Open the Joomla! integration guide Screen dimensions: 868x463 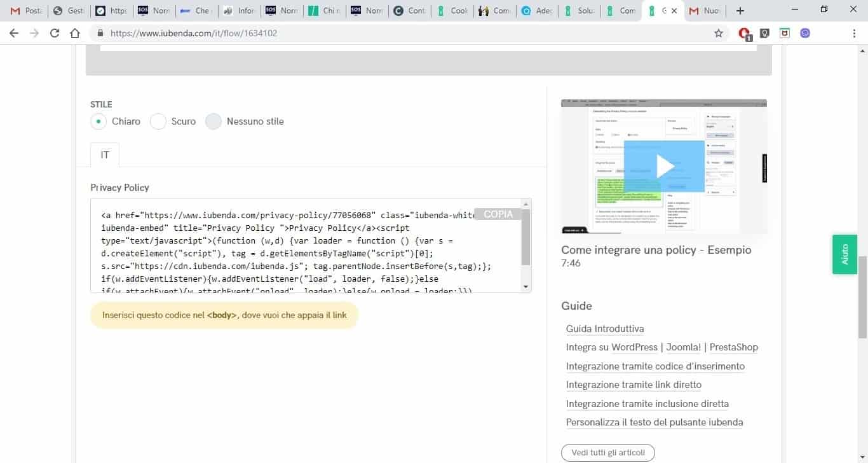coord(684,347)
